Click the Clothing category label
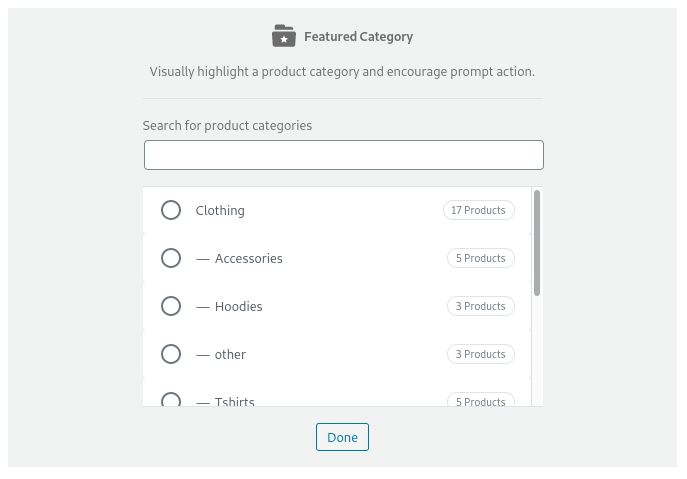This screenshot has height=479, width=687. point(220,210)
